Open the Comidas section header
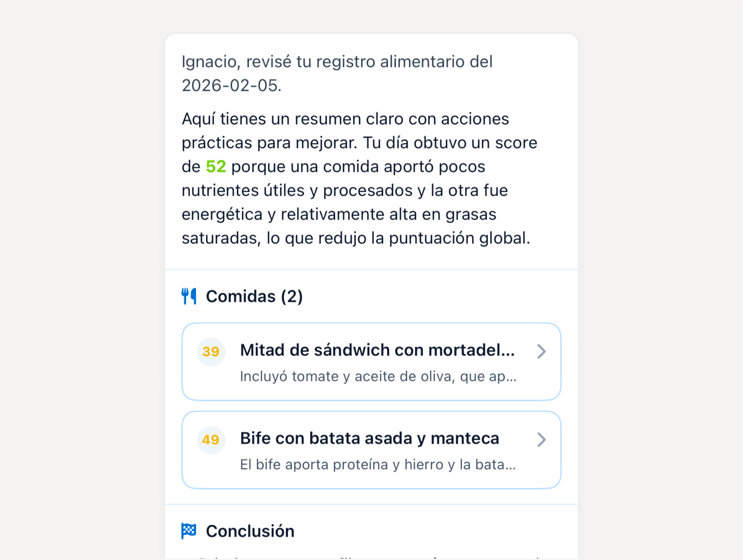Screen dimensions: 743x560 [x=254, y=296]
